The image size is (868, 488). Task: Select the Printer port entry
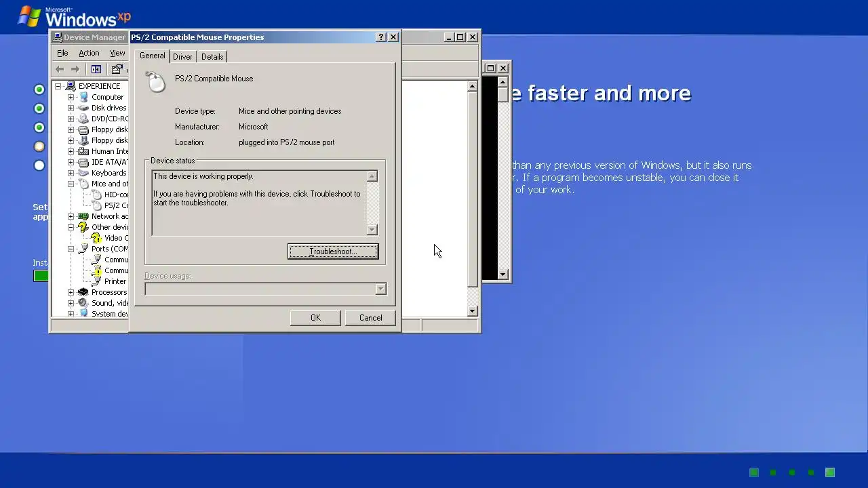tap(115, 281)
